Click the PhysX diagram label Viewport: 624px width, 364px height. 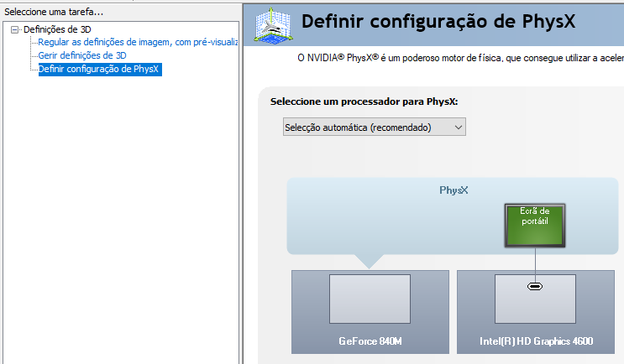point(454,190)
